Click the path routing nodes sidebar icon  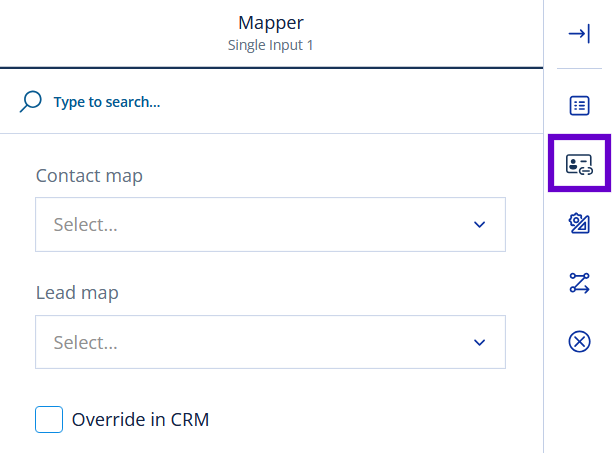click(579, 283)
